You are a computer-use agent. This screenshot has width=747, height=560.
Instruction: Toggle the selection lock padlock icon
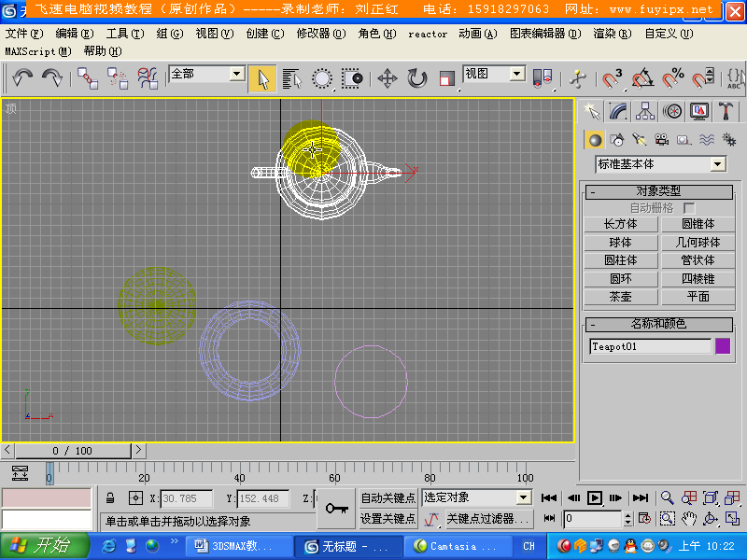point(110,498)
